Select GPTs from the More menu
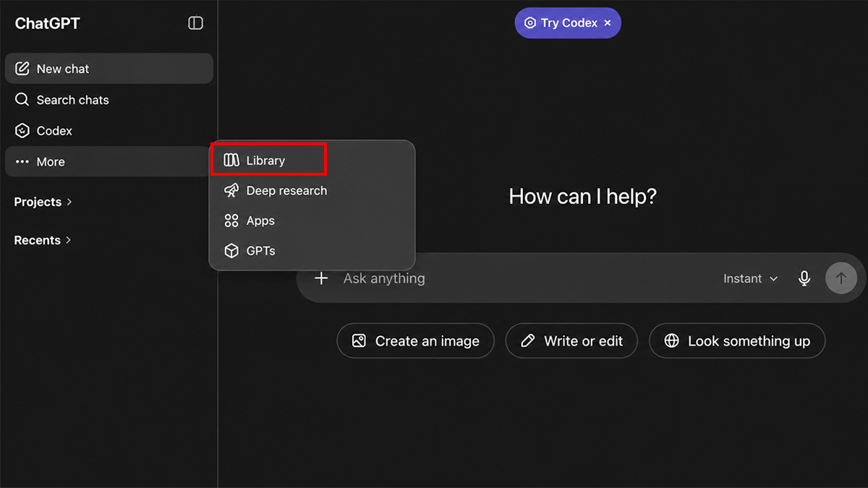868x488 pixels. click(x=312, y=251)
